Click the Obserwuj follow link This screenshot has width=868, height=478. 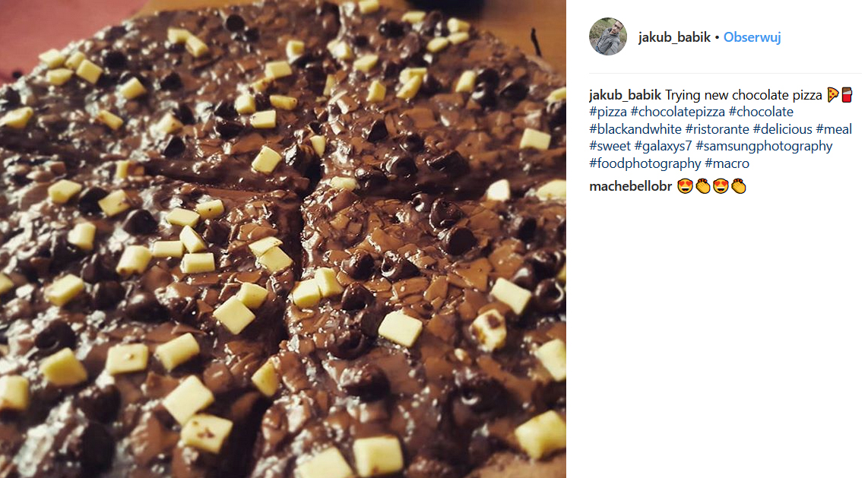pyautogui.click(x=752, y=37)
